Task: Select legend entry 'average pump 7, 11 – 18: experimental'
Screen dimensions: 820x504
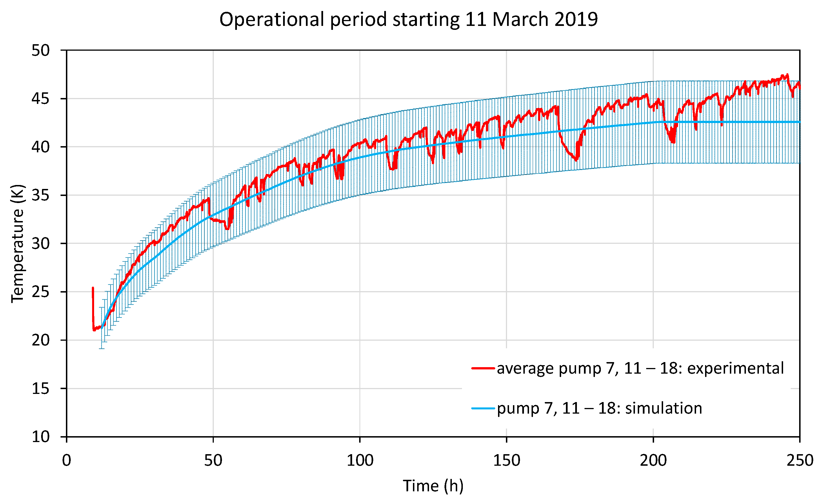Action: 640,368
